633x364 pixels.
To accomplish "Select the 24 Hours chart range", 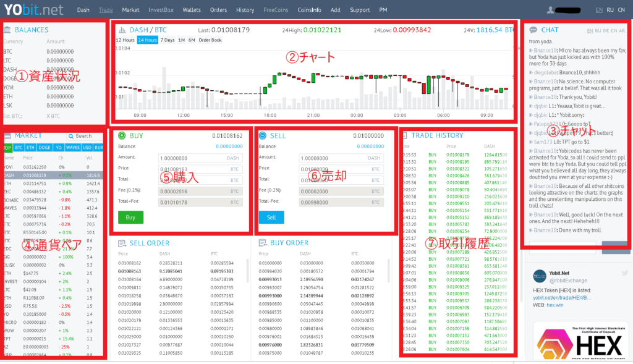I will click(x=147, y=40).
